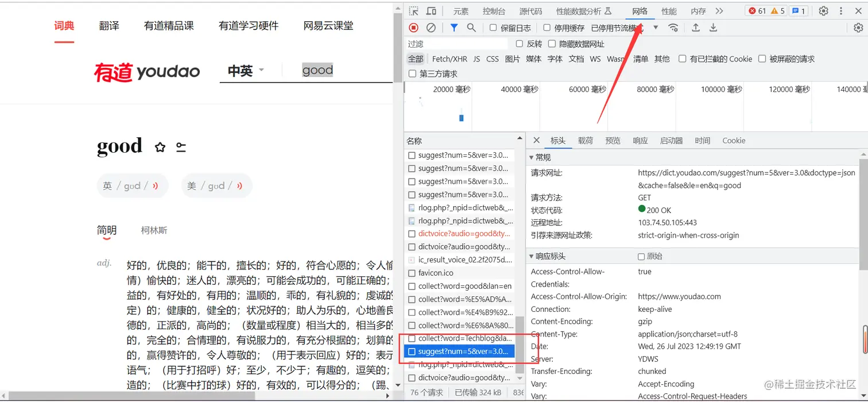The width and height of the screenshot is (868, 402).
Task: Open the 翻译 navigation link
Action: point(109,25)
